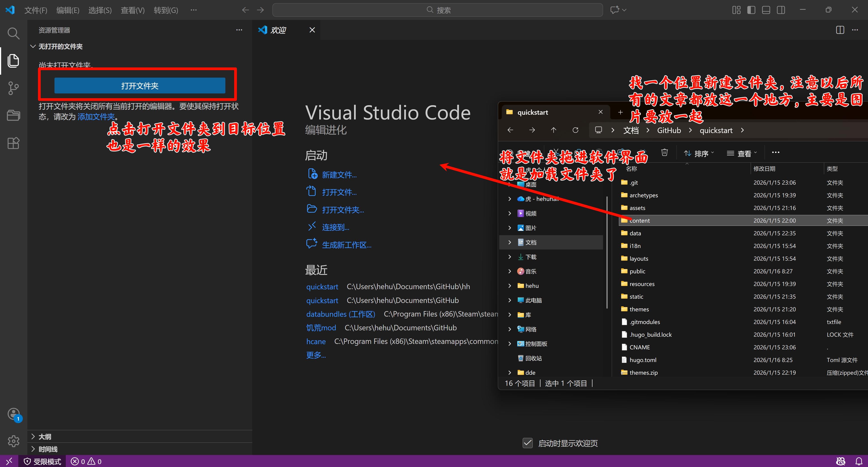The height and width of the screenshot is (467, 868).
Task: Click the trash delete icon in the explorer toolbar
Action: point(664,152)
